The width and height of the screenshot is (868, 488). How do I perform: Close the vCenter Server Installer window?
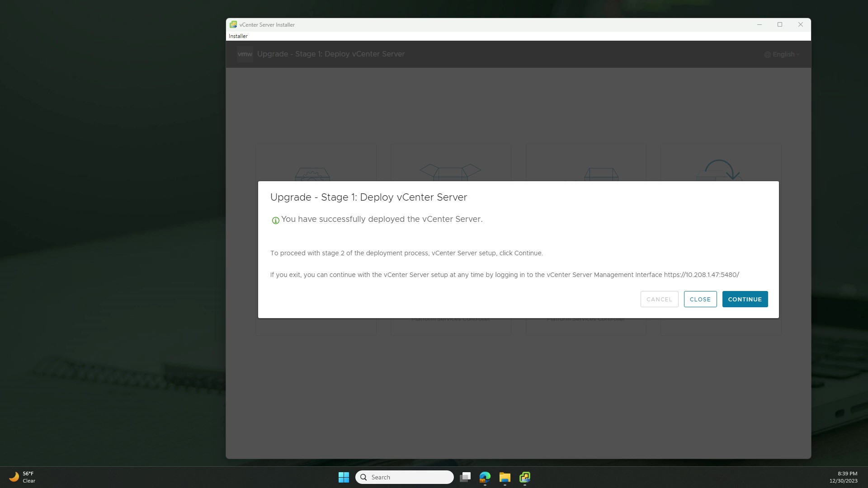pos(800,25)
